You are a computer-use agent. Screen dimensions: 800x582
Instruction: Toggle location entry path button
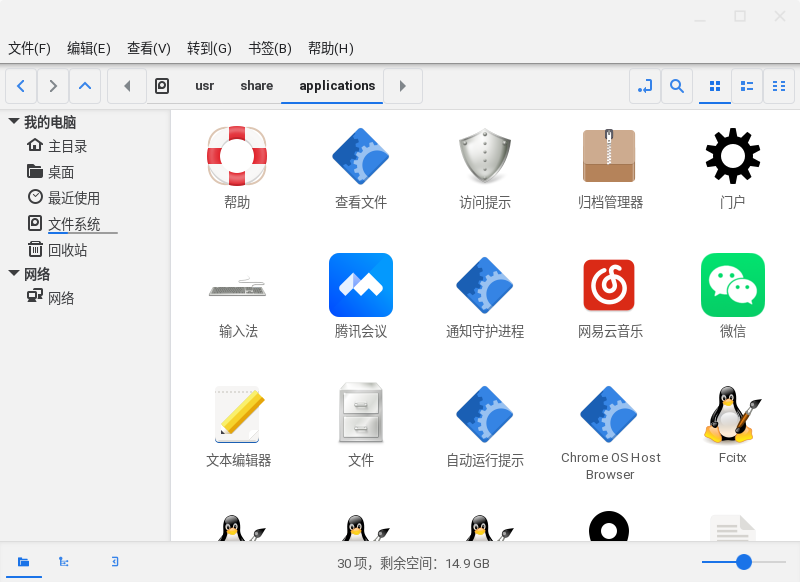click(x=645, y=86)
